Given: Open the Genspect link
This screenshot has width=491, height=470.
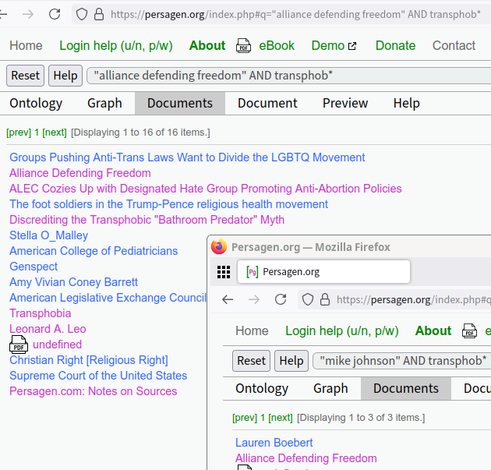Looking at the screenshot, I should click(33, 267).
